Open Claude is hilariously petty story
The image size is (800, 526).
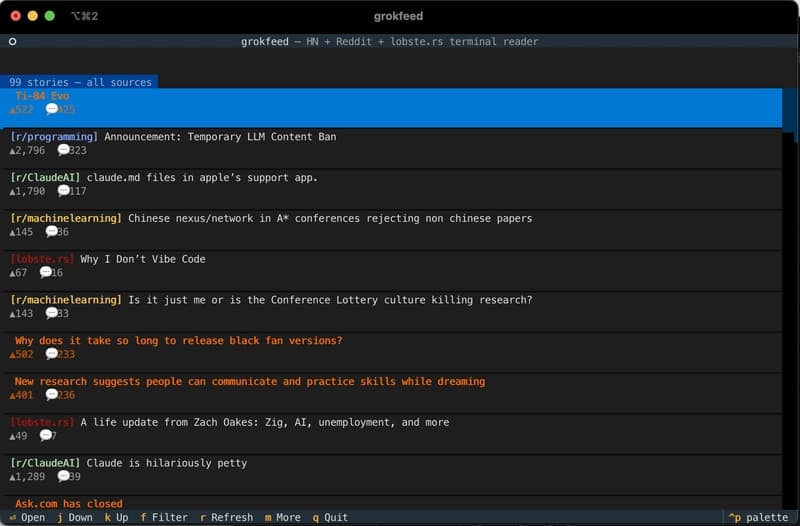[x=391, y=475]
